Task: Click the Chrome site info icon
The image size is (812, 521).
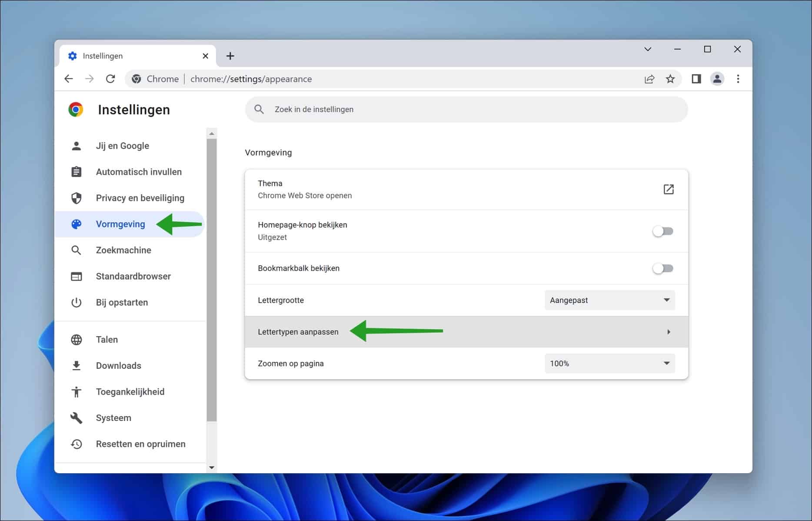Action: 136,79
